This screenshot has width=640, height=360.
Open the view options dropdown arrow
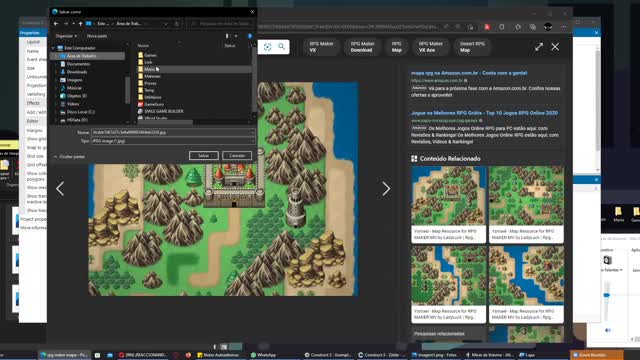(236, 36)
